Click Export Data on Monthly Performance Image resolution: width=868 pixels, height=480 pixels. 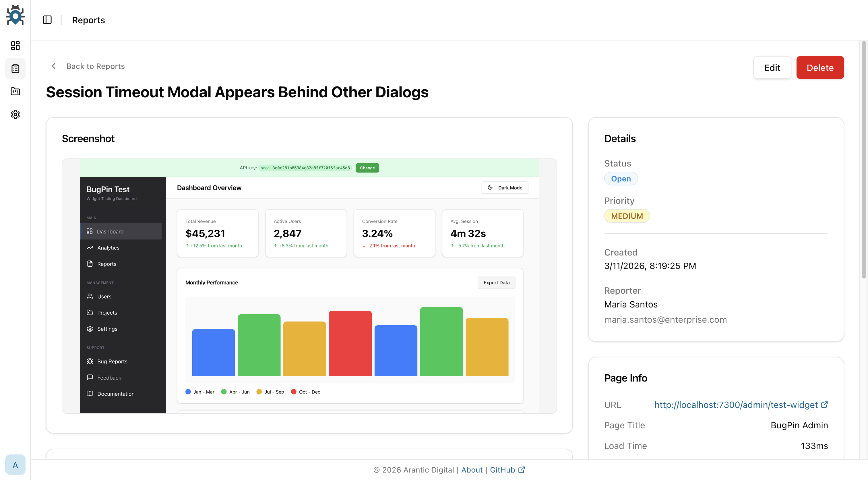(496, 282)
